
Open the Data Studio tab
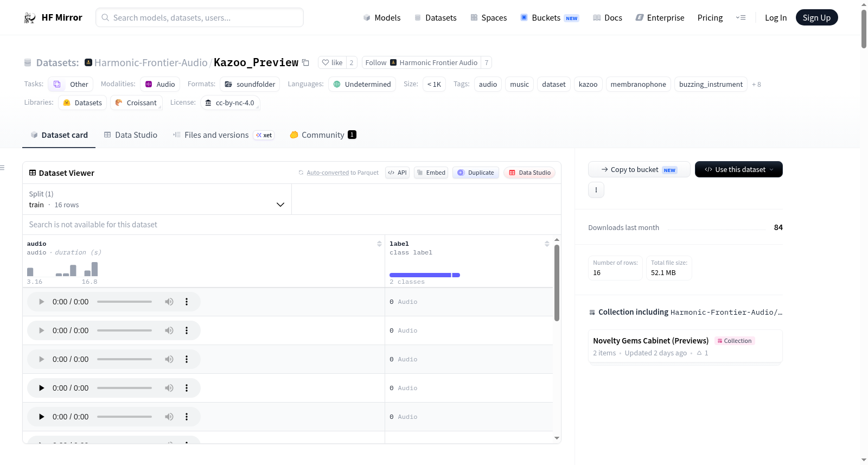(131, 135)
